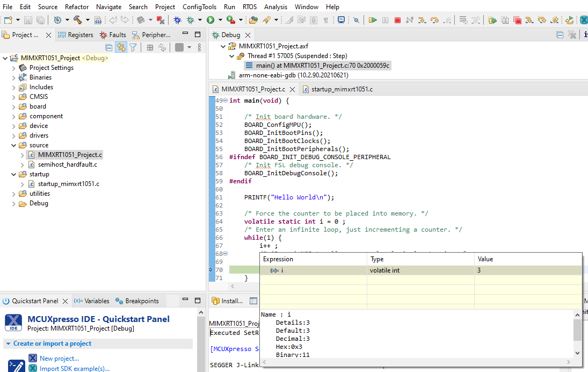Toggle Link with Editor in Project Explorer
The image size is (588, 372).
pyautogui.click(x=121, y=47)
